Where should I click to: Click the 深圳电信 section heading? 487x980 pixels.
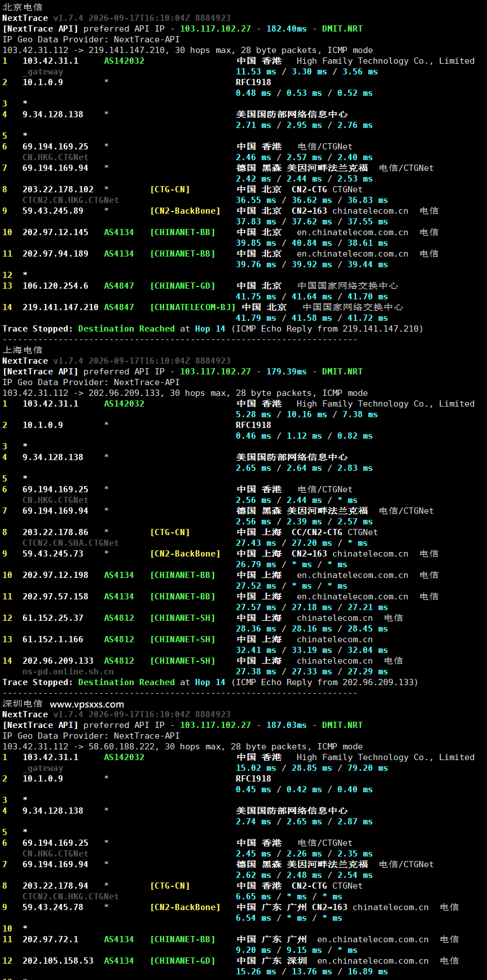(22, 704)
